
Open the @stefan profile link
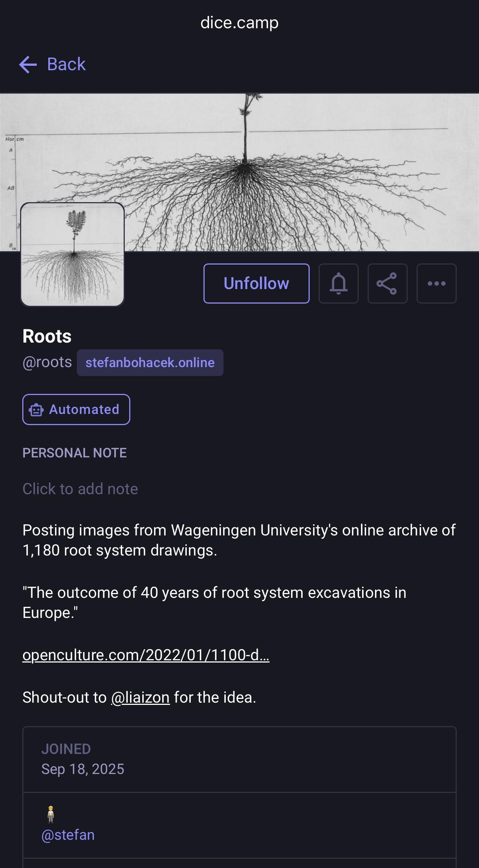pos(68,835)
